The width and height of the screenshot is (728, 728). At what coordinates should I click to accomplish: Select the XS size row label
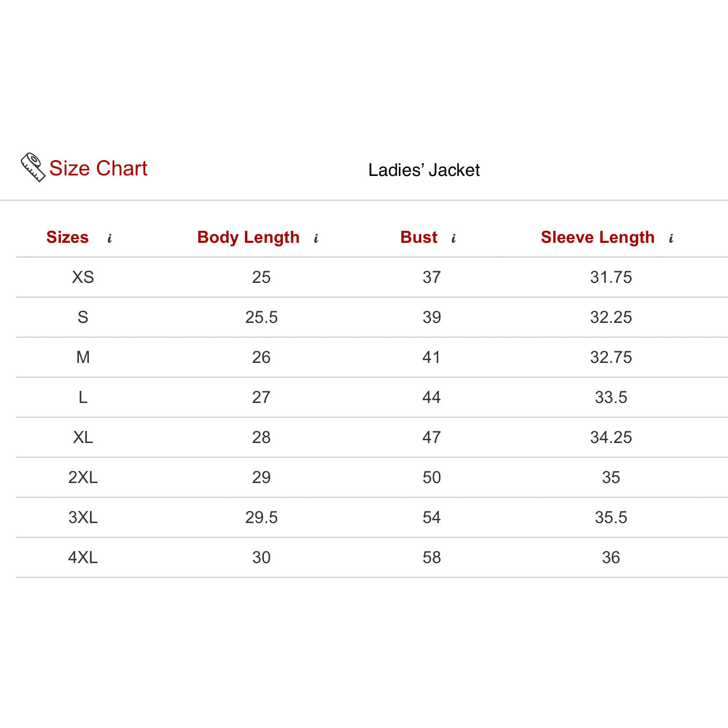pyautogui.click(x=83, y=277)
